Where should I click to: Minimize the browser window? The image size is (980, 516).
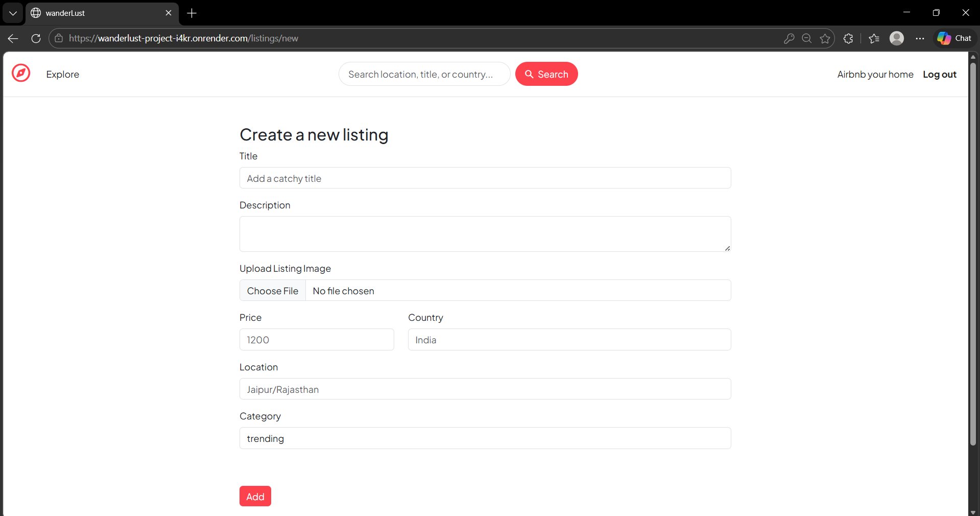[x=907, y=13]
